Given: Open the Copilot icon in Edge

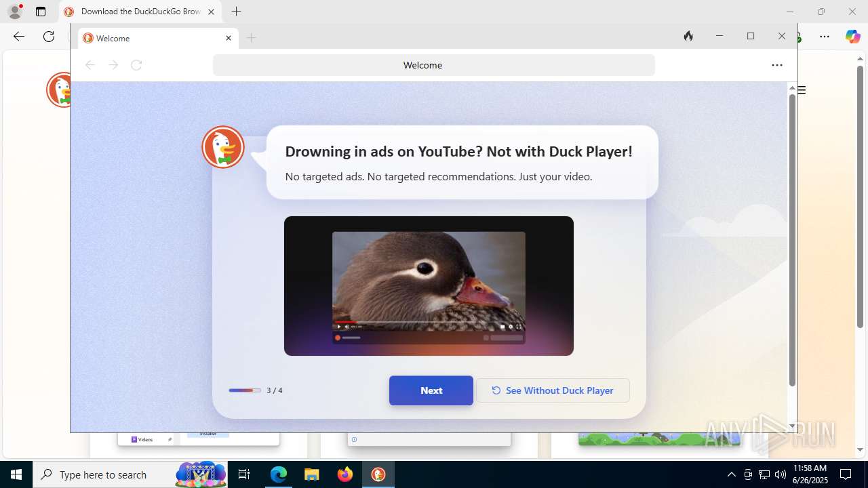Looking at the screenshot, I should pyautogui.click(x=852, y=37).
